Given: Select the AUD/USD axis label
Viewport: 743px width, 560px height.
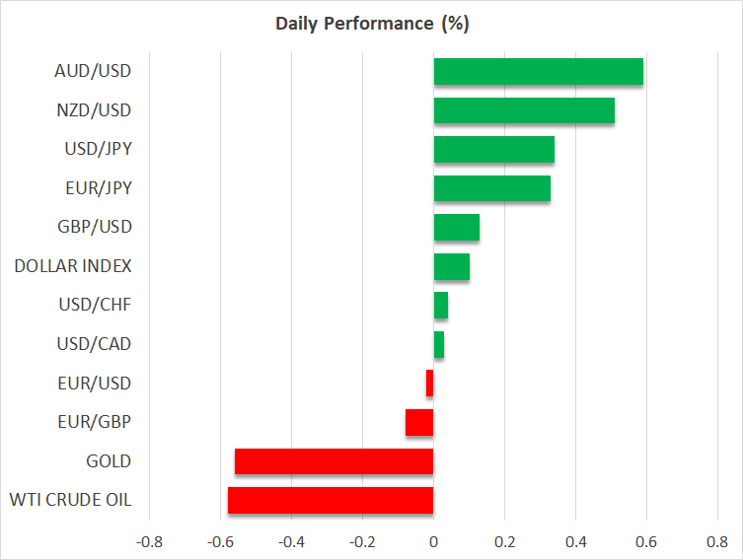Looking at the screenshot, I should (93, 71).
